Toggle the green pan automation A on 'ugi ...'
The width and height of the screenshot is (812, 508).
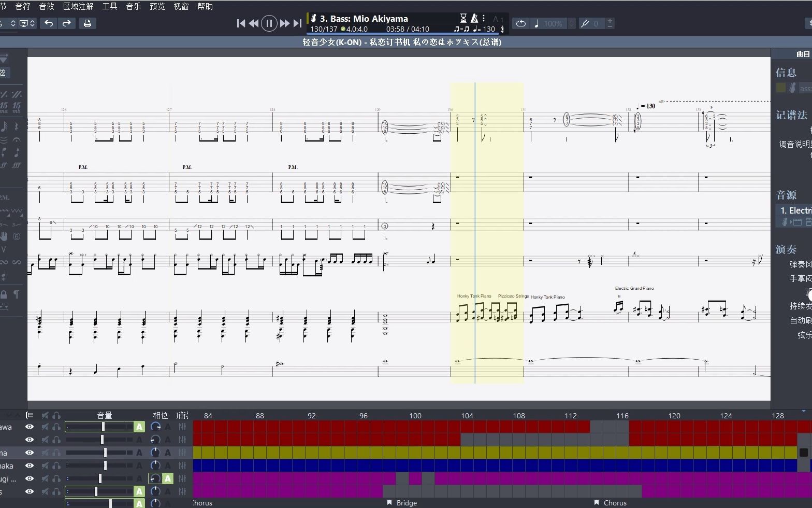click(x=167, y=478)
